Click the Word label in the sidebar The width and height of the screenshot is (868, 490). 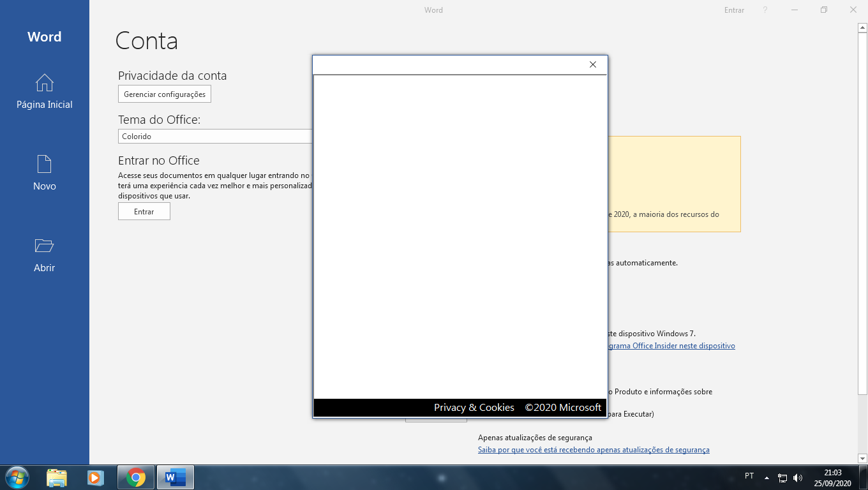(45, 37)
